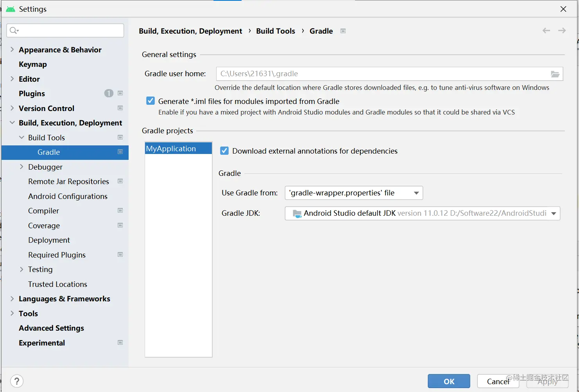Click Build, Execution, Deployment in breadcrumb

coord(190,31)
